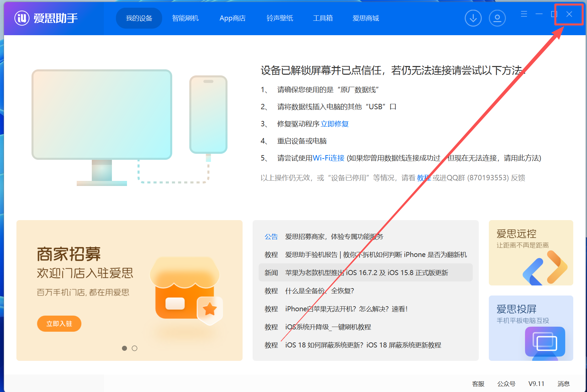Switch to the second banner carousel dot
The width and height of the screenshot is (587, 392).
134,348
